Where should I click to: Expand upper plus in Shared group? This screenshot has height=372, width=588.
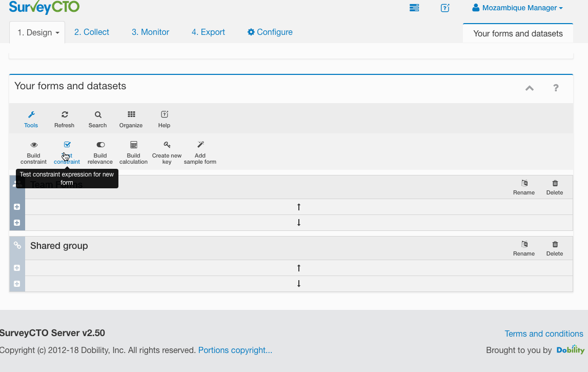tap(17, 268)
